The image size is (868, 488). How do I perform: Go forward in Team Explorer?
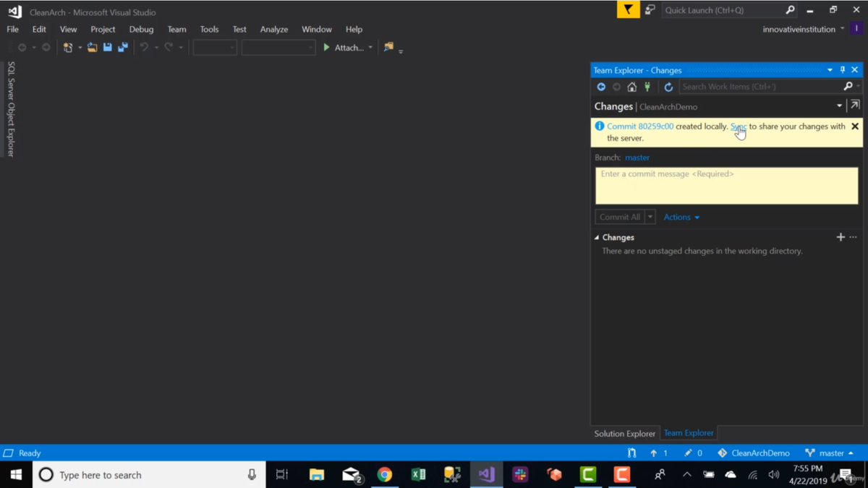click(616, 87)
